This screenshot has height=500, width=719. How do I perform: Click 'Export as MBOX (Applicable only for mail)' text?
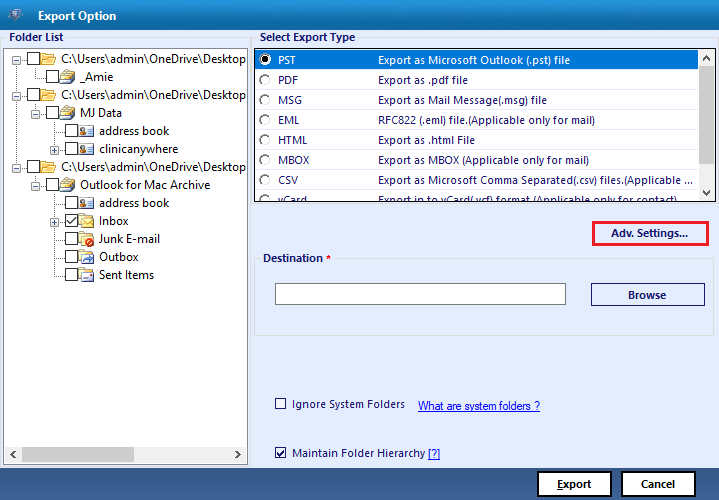coord(483,160)
